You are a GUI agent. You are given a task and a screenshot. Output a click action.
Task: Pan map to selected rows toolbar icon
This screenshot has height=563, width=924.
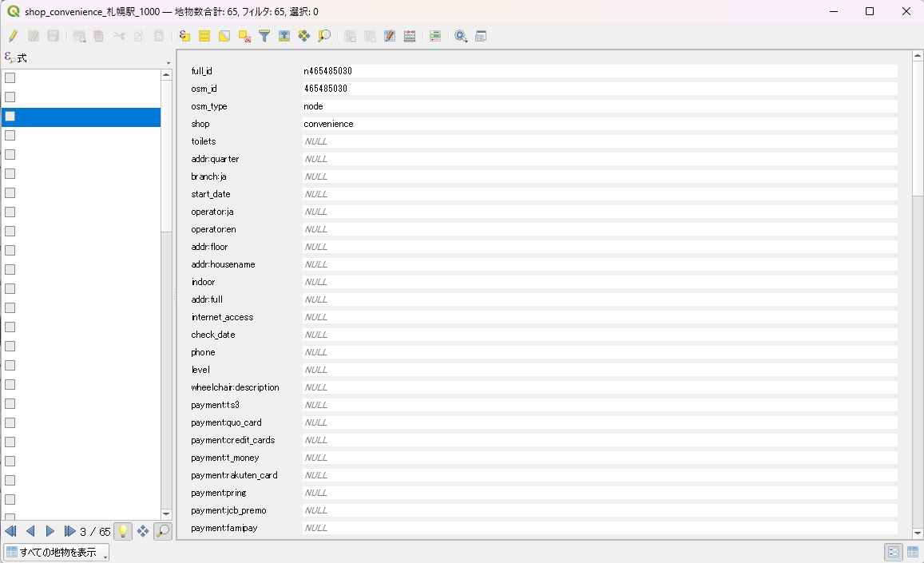[304, 37]
